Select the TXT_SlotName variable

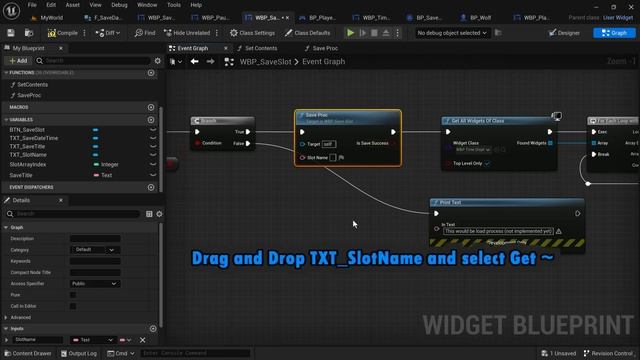point(28,155)
